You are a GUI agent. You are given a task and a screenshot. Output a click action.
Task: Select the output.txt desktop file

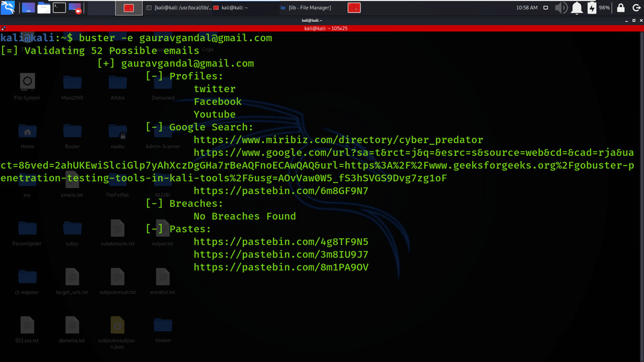point(163,233)
